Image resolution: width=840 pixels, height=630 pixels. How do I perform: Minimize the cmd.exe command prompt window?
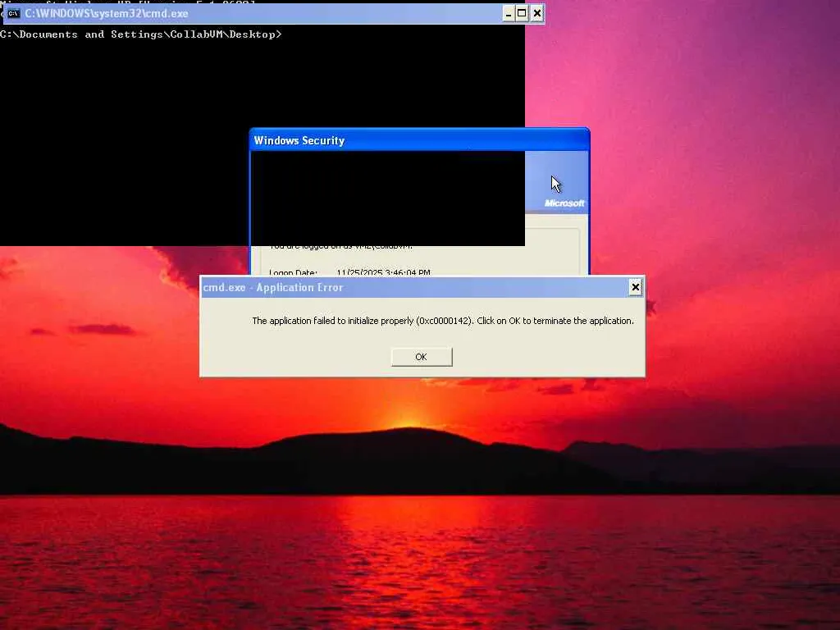(x=509, y=13)
